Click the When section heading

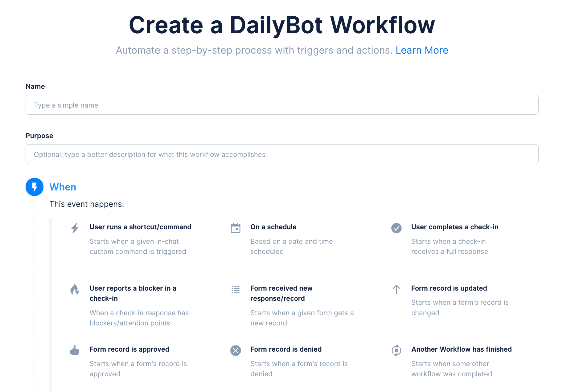(x=63, y=187)
